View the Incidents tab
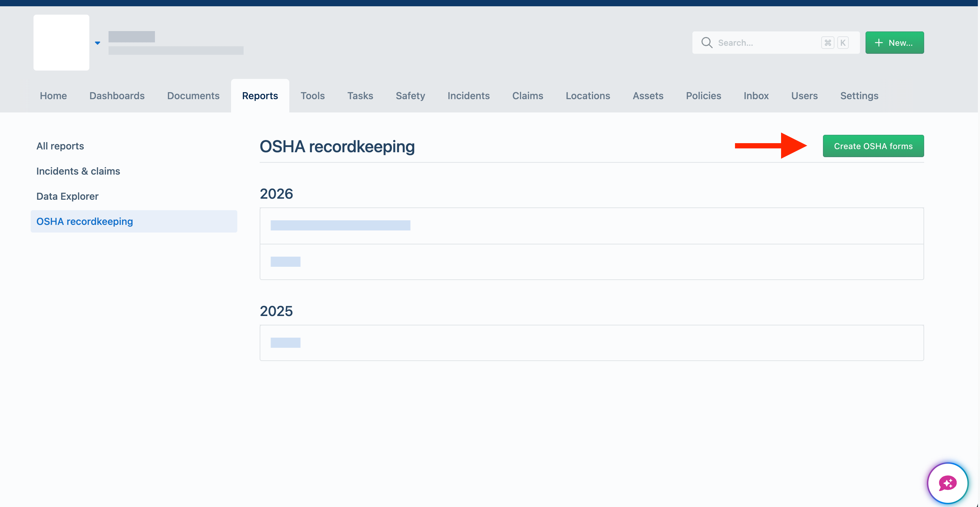980x507 pixels. click(468, 96)
